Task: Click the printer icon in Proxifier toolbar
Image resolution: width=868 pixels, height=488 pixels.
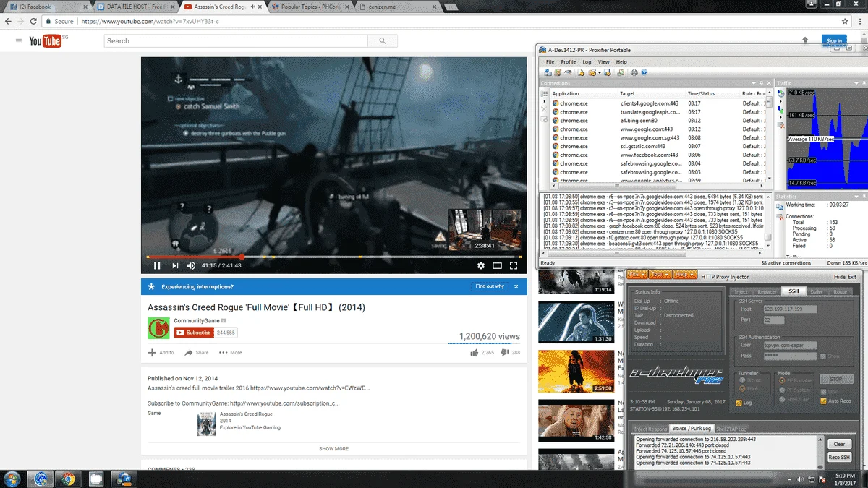Action: [634, 72]
